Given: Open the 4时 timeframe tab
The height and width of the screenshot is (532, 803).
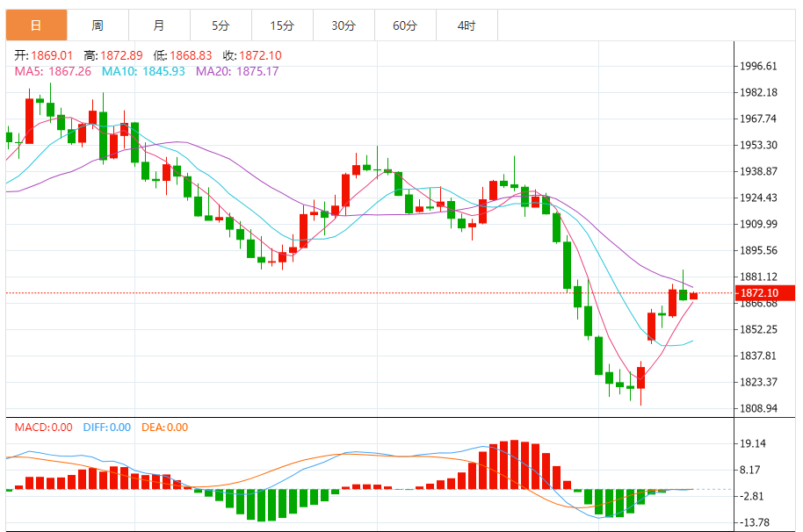Looking at the screenshot, I should pos(467,25).
